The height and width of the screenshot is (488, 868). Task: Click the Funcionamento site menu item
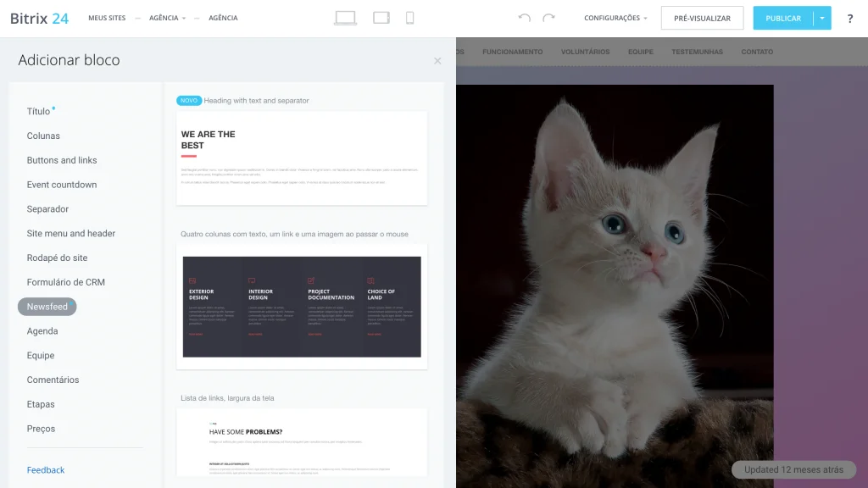pos(512,52)
